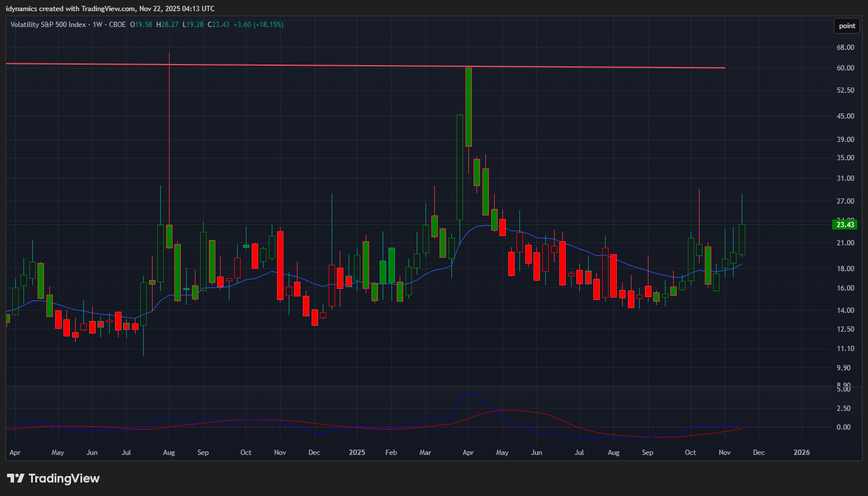This screenshot has height=496, width=868.
Task: Click the green 23.43 current price label
Action: (845, 225)
